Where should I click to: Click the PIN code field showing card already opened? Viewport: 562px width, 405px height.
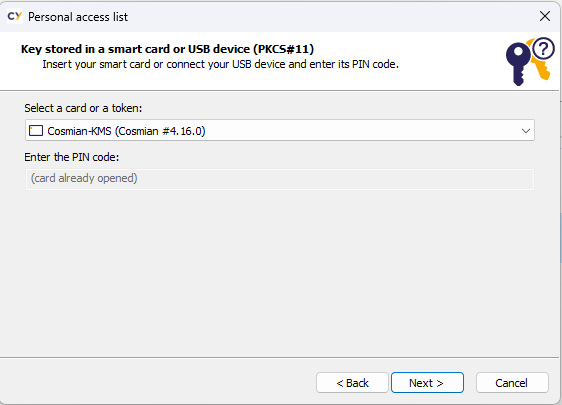pos(280,179)
